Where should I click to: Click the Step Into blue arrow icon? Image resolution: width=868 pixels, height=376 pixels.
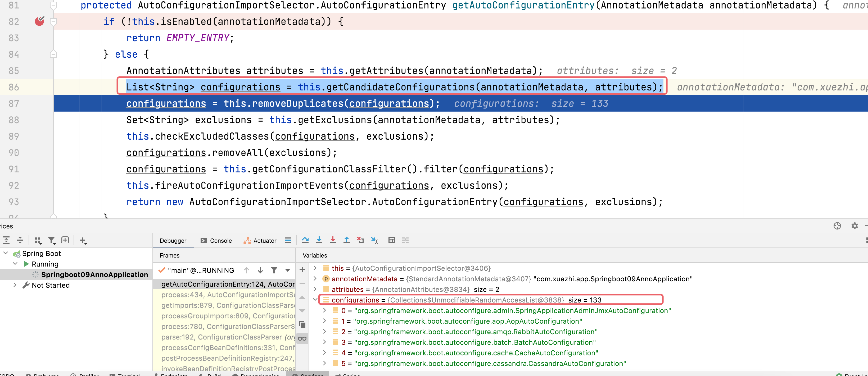(319, 240)
